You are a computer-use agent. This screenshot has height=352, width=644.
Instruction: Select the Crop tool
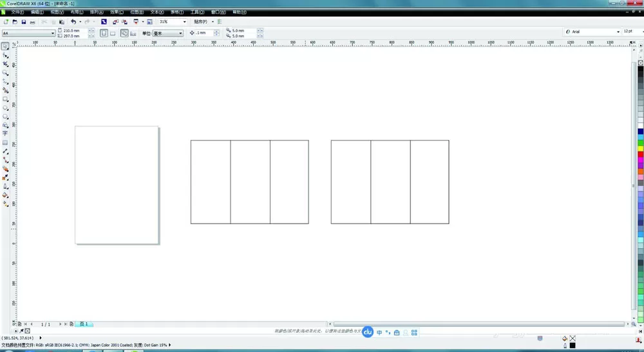(x=5, y=64)
